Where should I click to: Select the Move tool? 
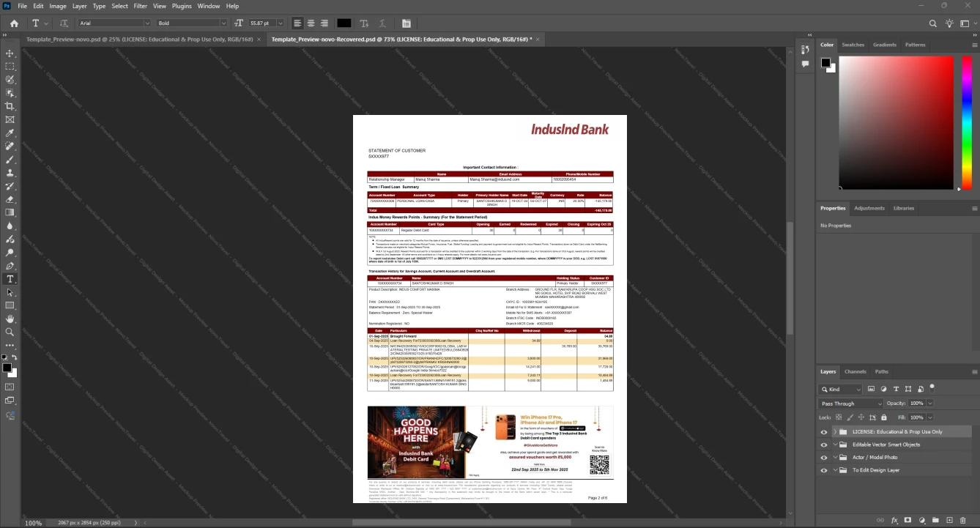10,53
